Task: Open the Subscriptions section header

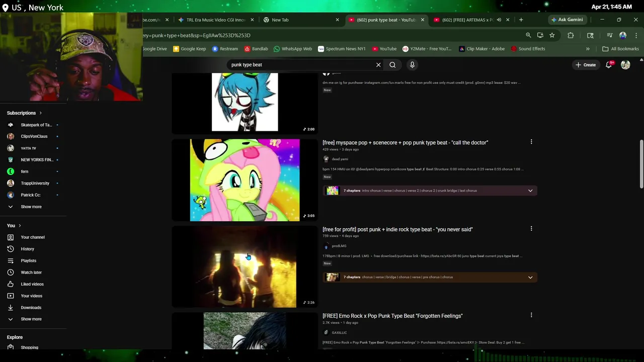Action: [24, 113]
